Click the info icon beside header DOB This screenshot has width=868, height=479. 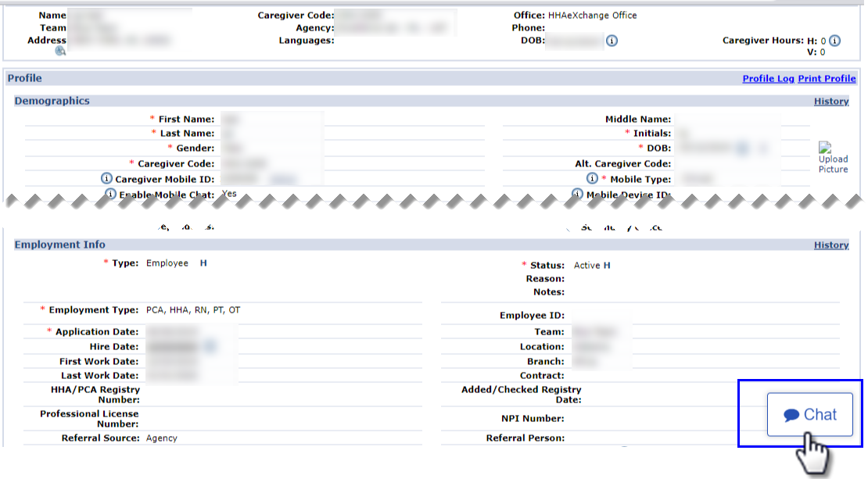tap(612, 41)
